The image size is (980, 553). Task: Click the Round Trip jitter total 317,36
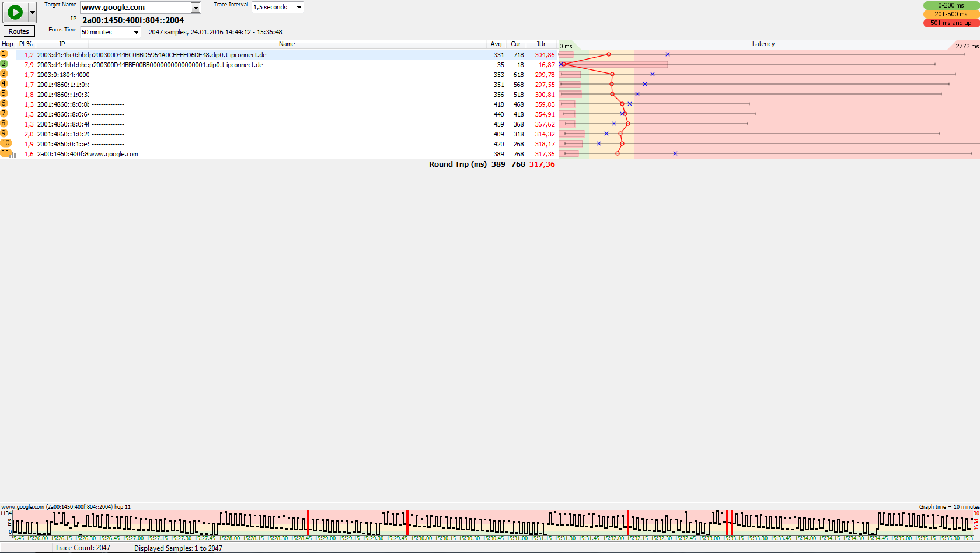(542, 164)
